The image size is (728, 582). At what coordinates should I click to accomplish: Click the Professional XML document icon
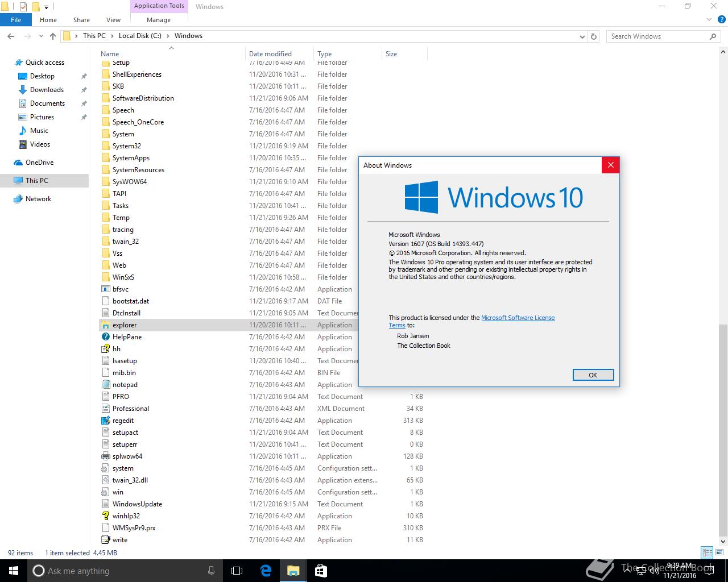coord(105,409)
